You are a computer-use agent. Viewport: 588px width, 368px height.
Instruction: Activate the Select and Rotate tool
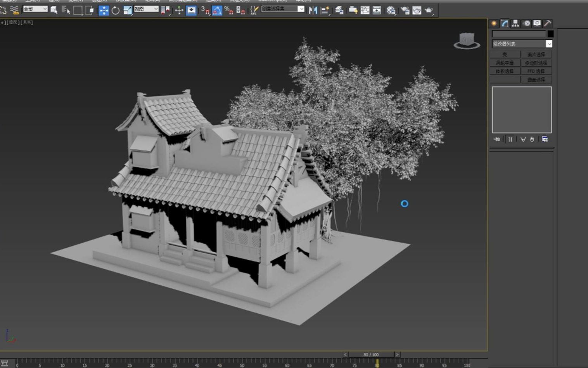coord(116,10)
